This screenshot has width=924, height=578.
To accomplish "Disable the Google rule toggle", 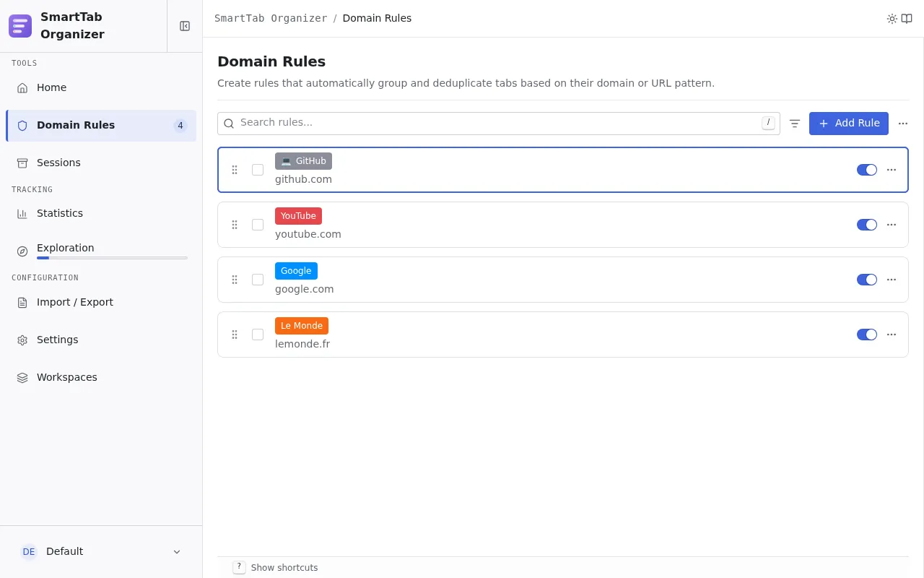I will pos(867,280).
